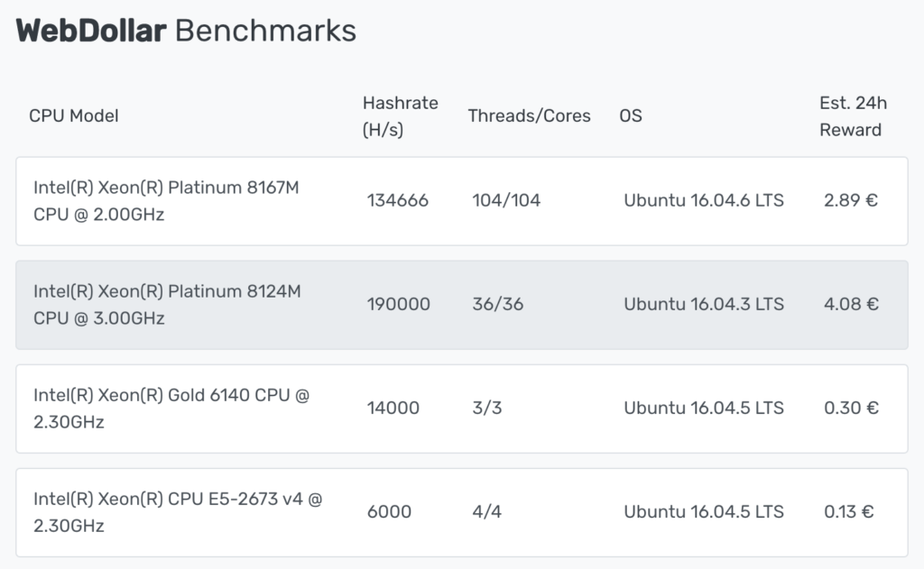Select the CPU Model column header
This screenshot has width=924, height=569.
pyautogui.click(x=74, y=116)
